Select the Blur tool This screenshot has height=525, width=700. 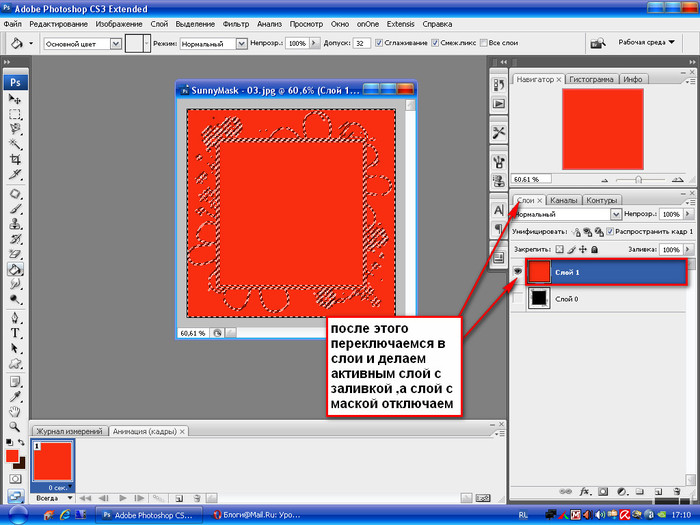[x=15, y=284]
